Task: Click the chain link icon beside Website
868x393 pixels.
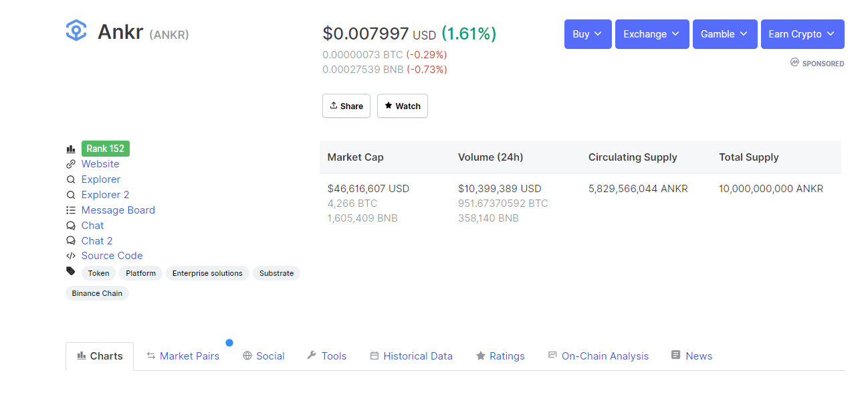Action: pyautogui.click(x=71, y=164)
